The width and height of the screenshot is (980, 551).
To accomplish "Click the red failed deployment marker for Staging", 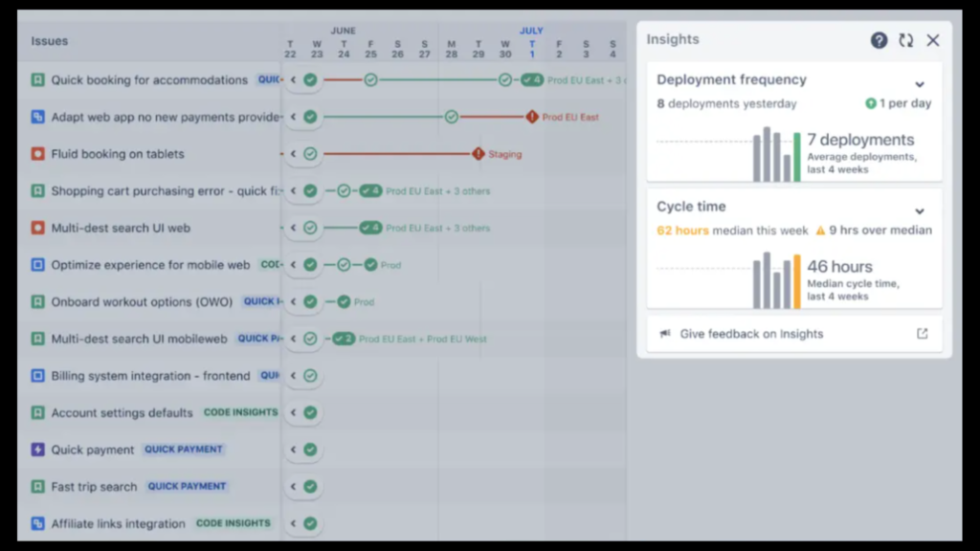I will tap(478, 154).
